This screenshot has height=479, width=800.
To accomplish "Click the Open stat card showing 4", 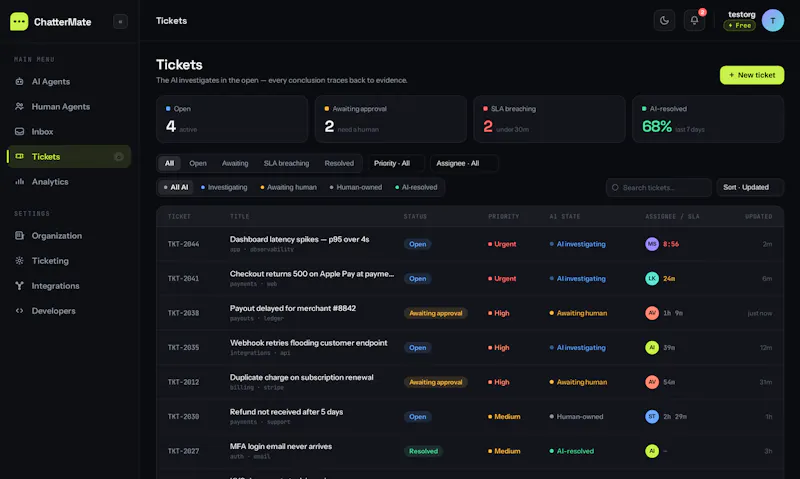I will (232, 119).
